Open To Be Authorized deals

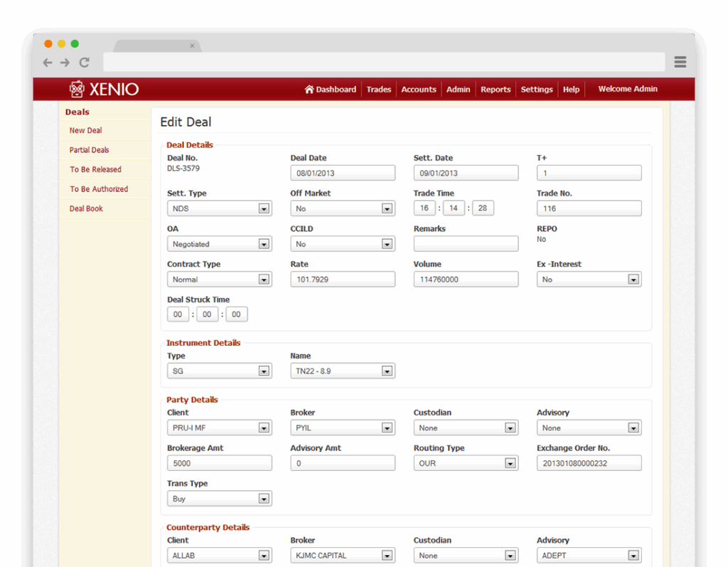pyautogui.click(x=99, y=189)
